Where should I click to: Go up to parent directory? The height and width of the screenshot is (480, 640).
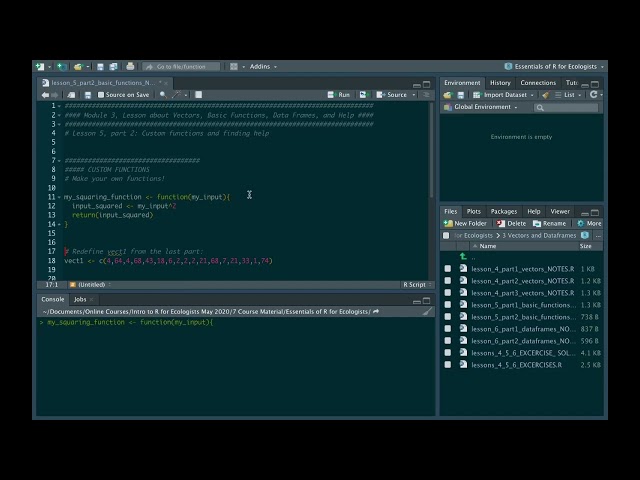pyautogui.click(x=463, y=256)
